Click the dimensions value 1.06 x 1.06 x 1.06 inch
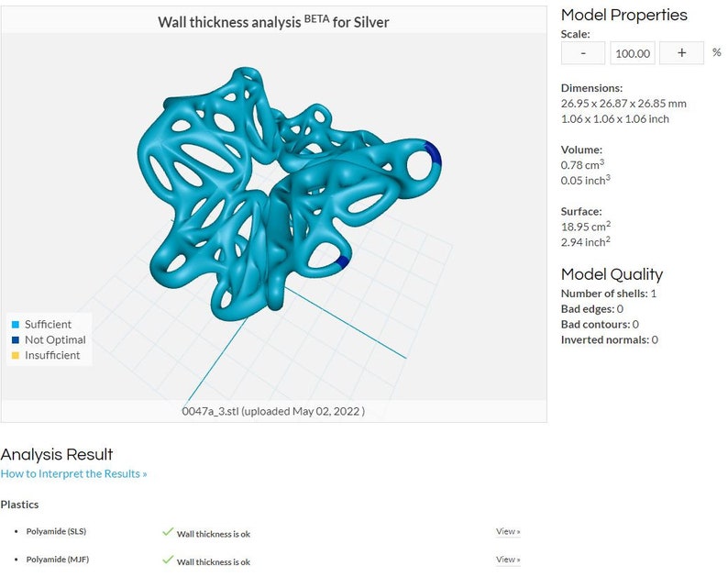 pos(614,119)
